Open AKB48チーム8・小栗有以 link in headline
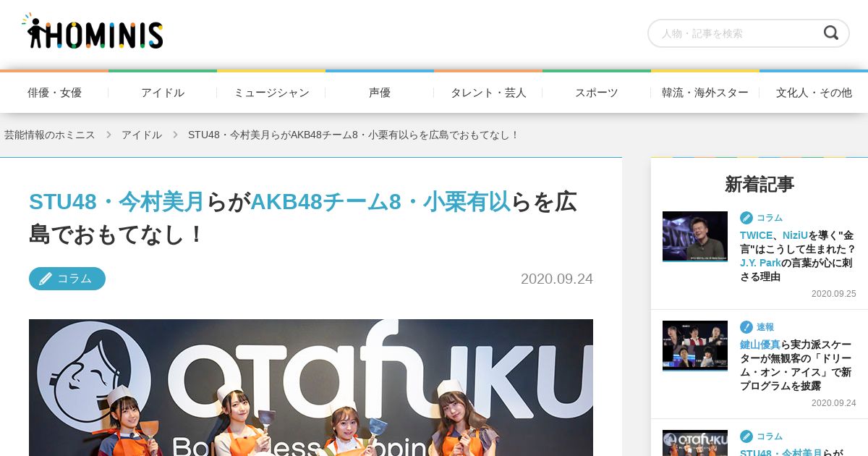 [380, 201]
